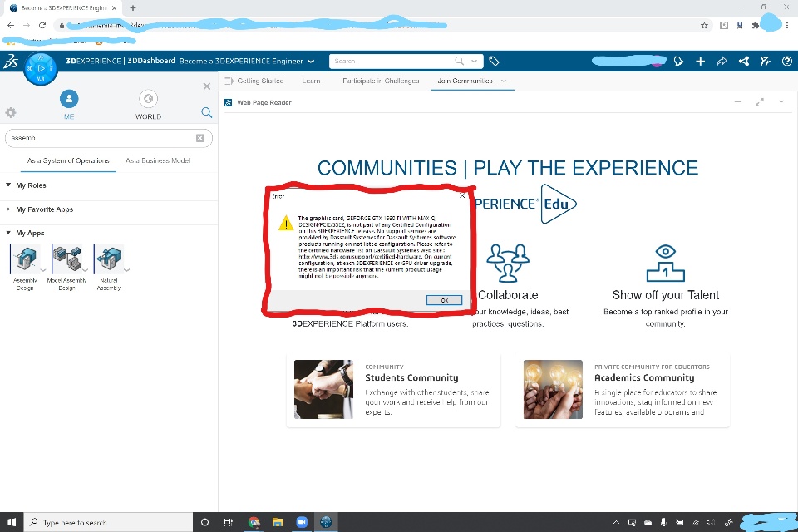Open Model Assembly Design app dropdown arrow
Image resolution: width=798 pixels, height=532 pixels.
point(85,270)
